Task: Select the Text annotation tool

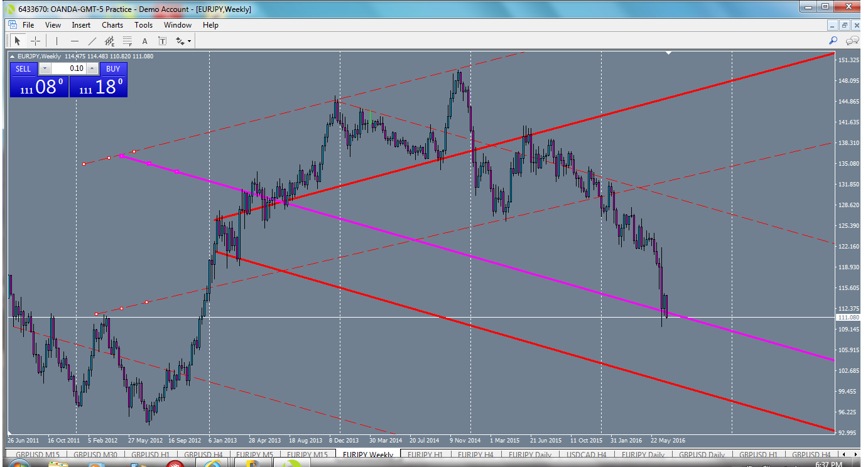Action: (144, 40)
